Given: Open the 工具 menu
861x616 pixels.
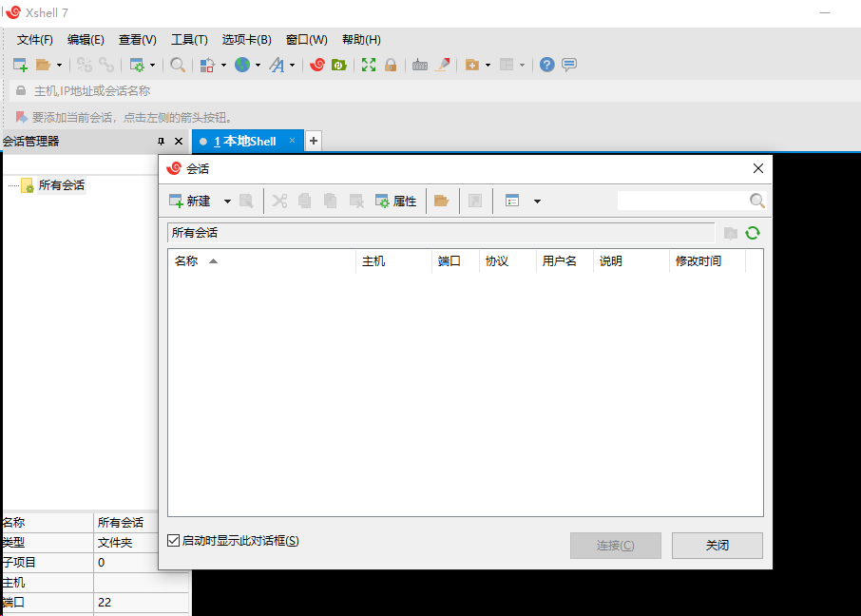Looking at the screenshot, I should (x=189, y=40).
